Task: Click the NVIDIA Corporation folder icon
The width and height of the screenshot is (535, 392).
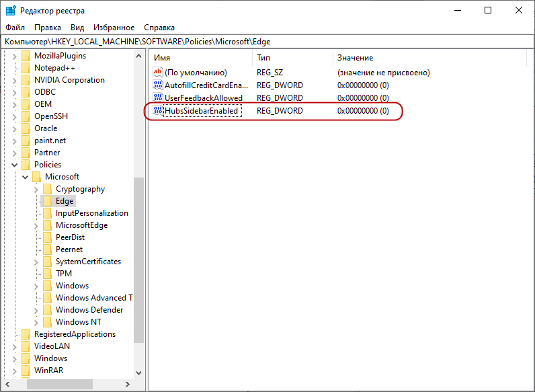Action: point(26,80)
